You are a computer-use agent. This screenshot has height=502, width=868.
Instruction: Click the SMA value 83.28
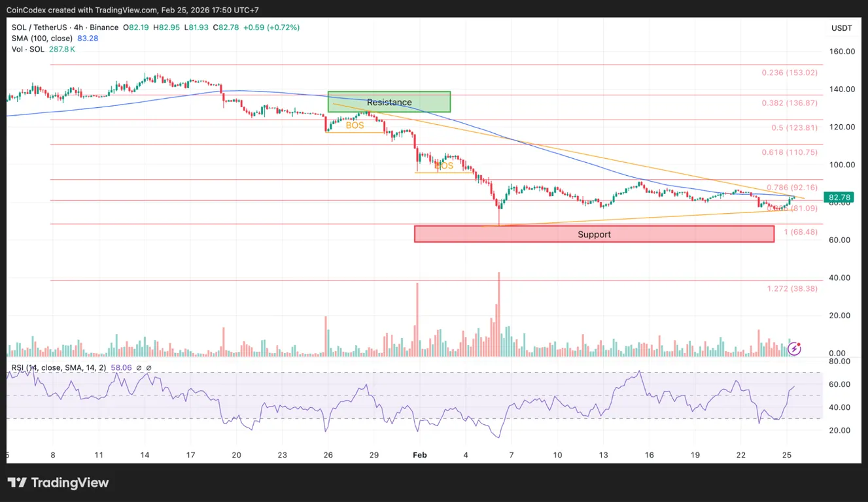88,39
